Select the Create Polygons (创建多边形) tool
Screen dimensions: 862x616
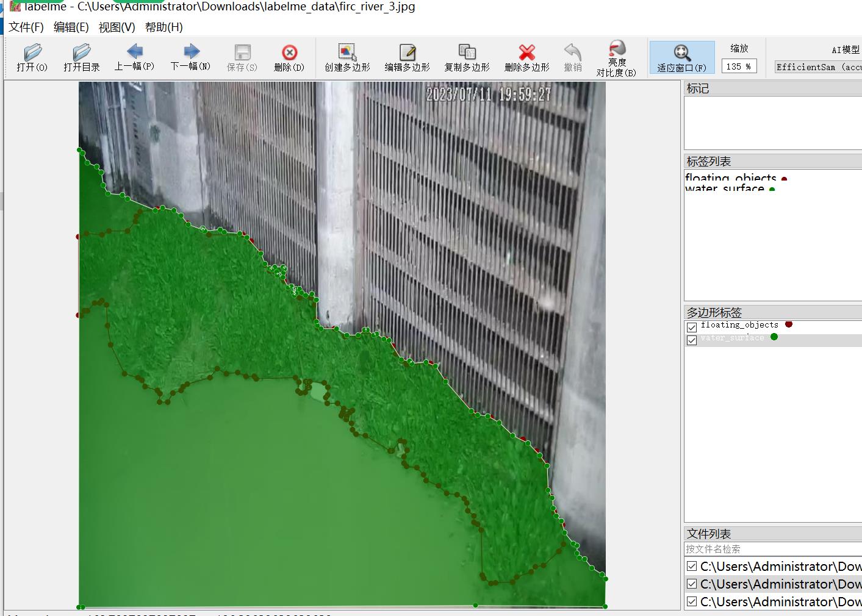(347, 58)
